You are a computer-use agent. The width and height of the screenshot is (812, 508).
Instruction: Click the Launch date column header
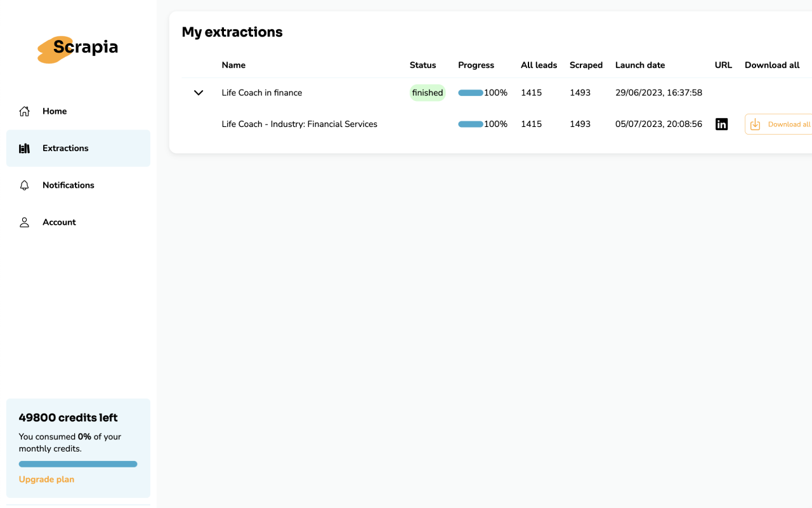click(x=640, y=65)
